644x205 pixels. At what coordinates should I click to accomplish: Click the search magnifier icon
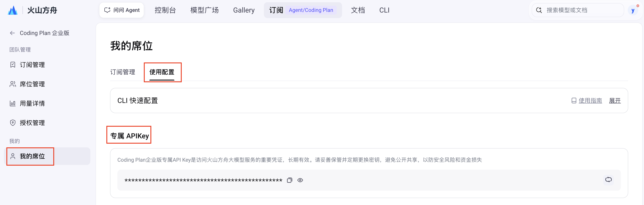click(x=539, y=10)
